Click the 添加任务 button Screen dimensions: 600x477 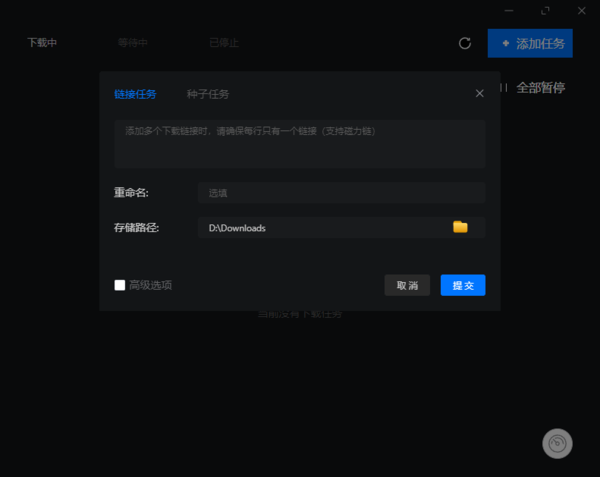coord(530,43)
